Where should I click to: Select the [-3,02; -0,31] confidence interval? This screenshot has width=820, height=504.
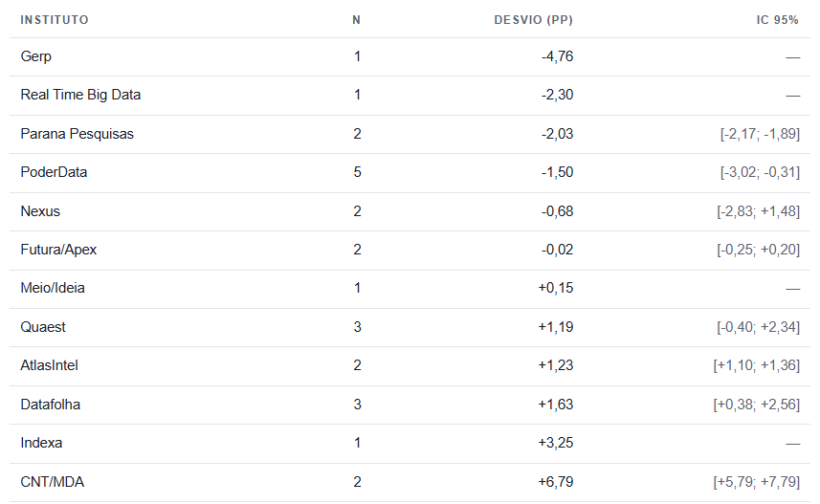point(760,172)
